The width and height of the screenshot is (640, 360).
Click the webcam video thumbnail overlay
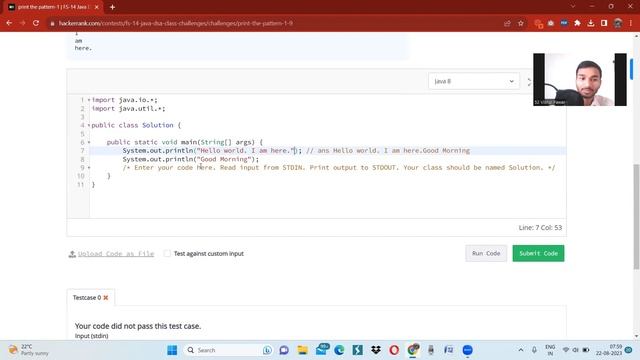(580, 80)
